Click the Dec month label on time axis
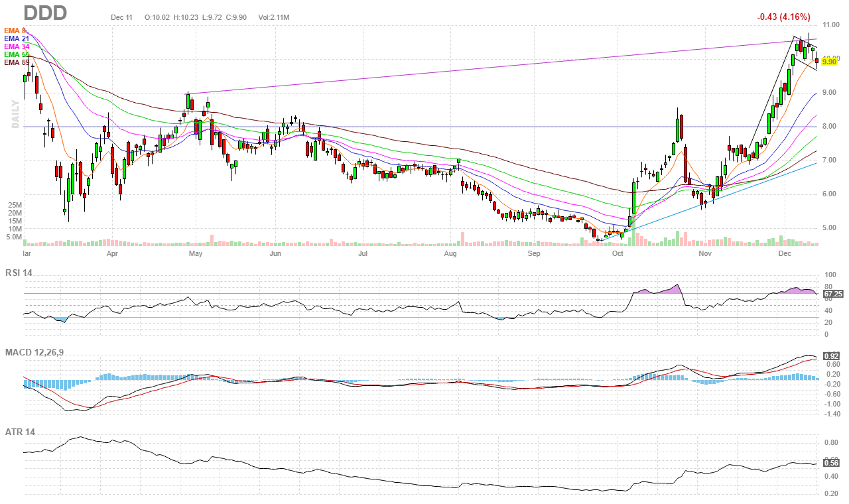The image size is (849, 504). coord(785,253)
